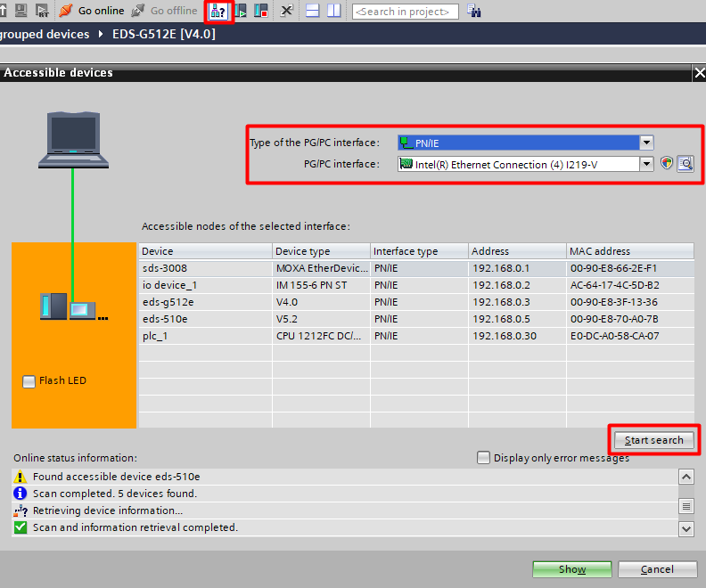Click the binoculars search icon
The height and width of the screenshot is (588, 706).
click(473, 12)
